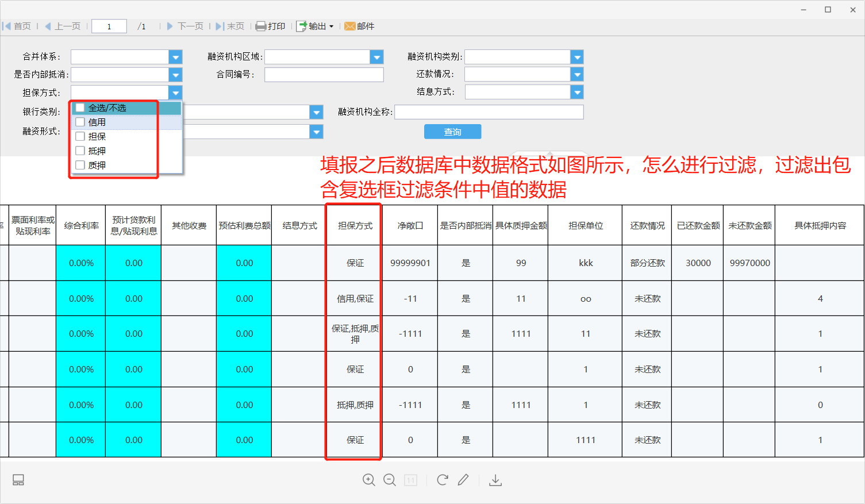Select the cell 保证,抵押,质押

[355, 334]
